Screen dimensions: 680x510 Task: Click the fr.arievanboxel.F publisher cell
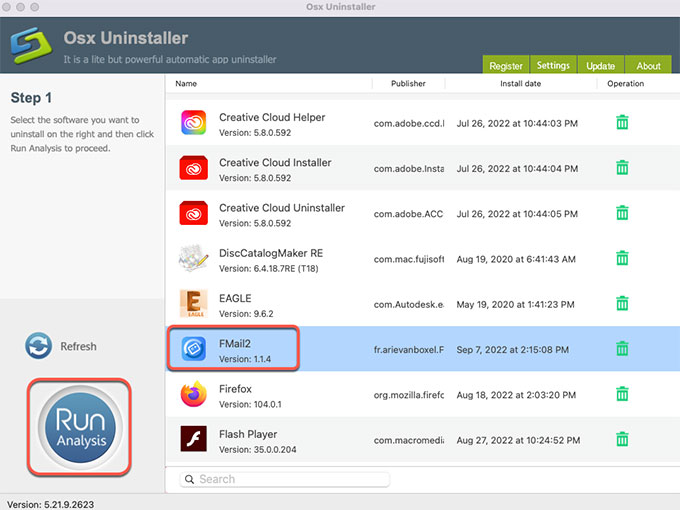tap(409, 350)
